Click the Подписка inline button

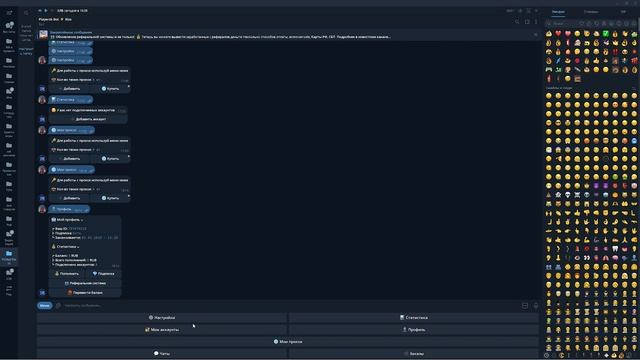pyautogui.click(x=103, y=273)
